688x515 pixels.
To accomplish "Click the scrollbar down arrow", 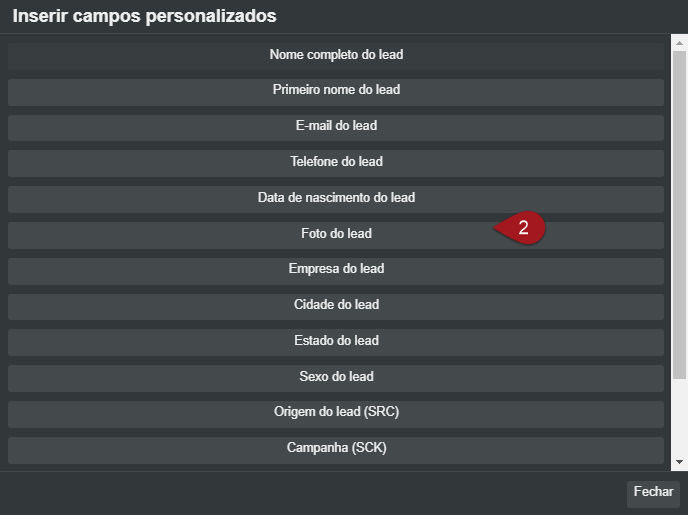I will coord(679,462).
